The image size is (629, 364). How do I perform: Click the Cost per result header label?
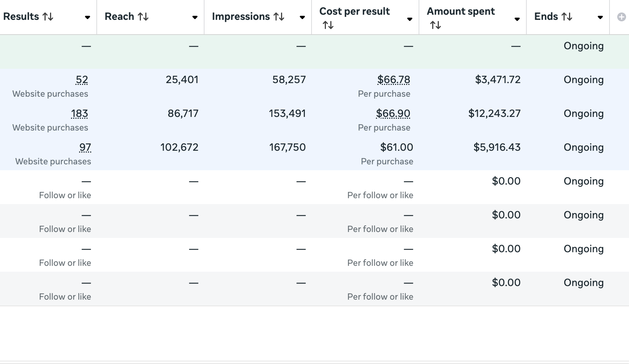(x=354, y=11)
